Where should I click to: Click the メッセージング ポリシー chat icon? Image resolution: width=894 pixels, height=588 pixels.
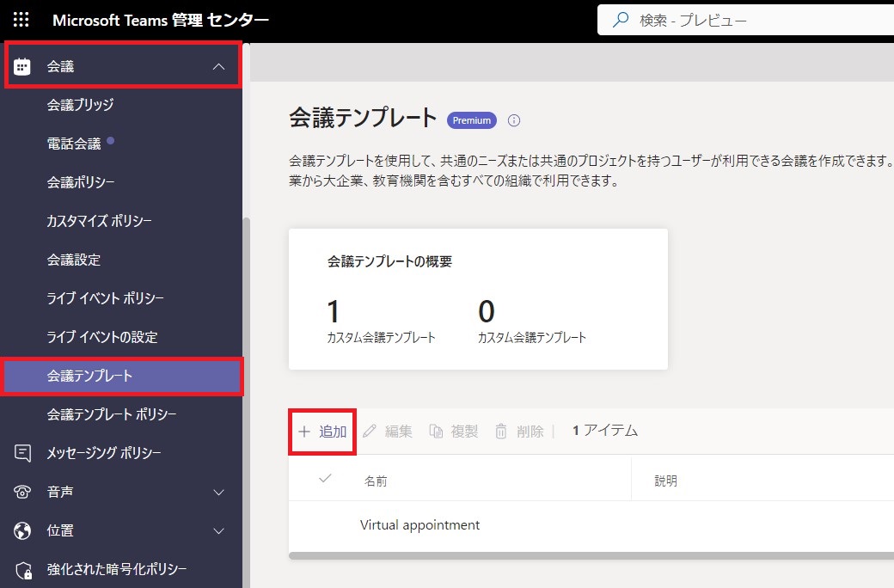(x=23, y=453)
